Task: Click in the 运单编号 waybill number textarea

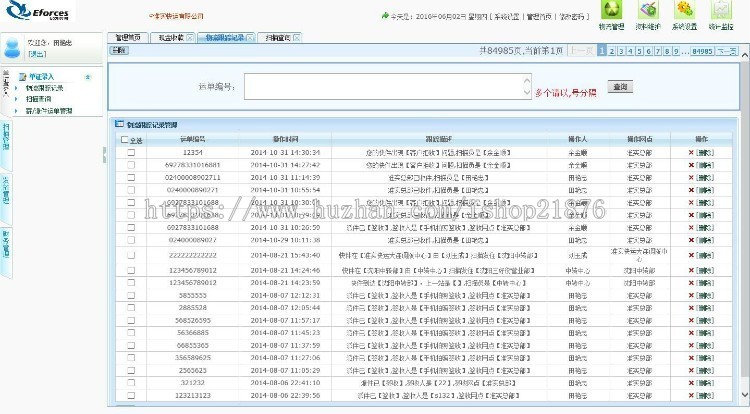Action: pyautogui.click(x=387, y=87)
